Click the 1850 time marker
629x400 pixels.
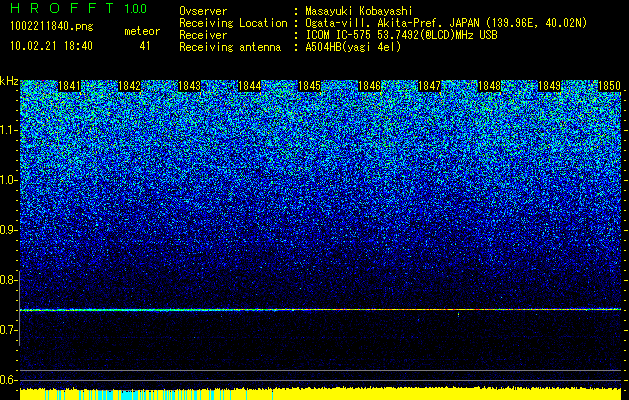click(x=609, y=86)
